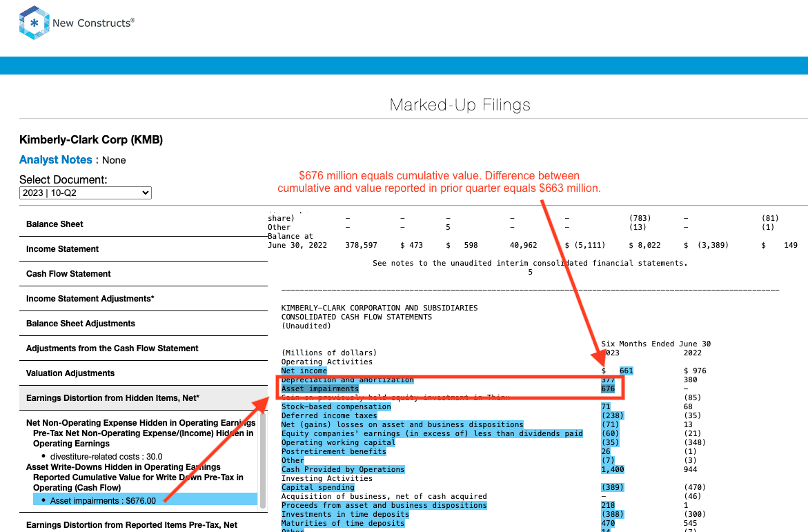
Task: Click the Asset Write-Downs Hidden in Operating Earnings heading
Action: point(123,467)
